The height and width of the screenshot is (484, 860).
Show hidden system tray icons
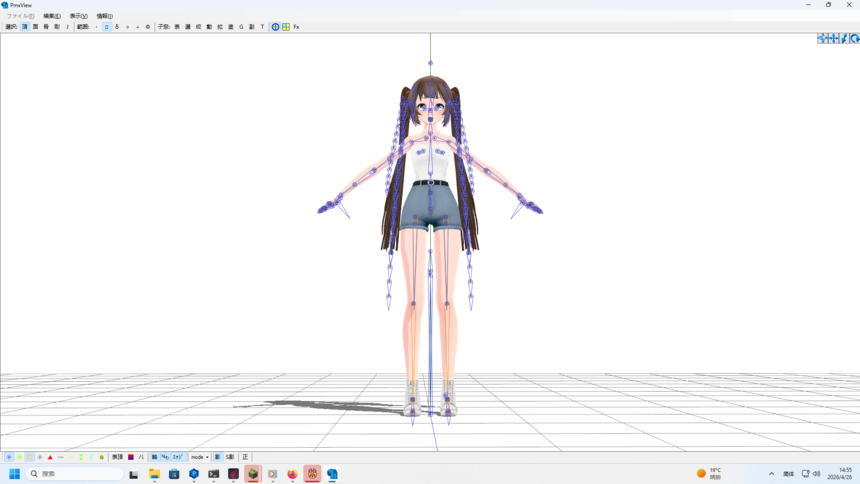pos(772,474)
